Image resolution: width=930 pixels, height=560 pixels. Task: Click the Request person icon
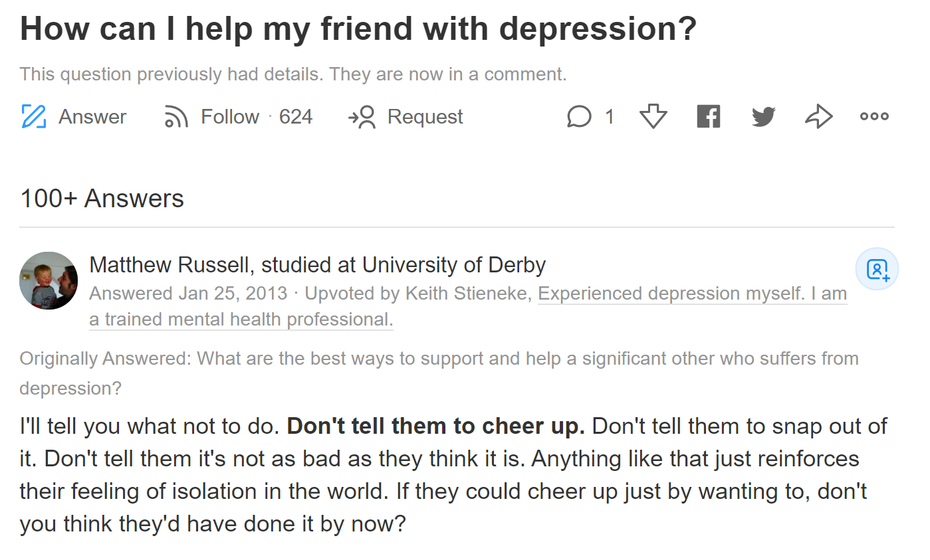362,117
